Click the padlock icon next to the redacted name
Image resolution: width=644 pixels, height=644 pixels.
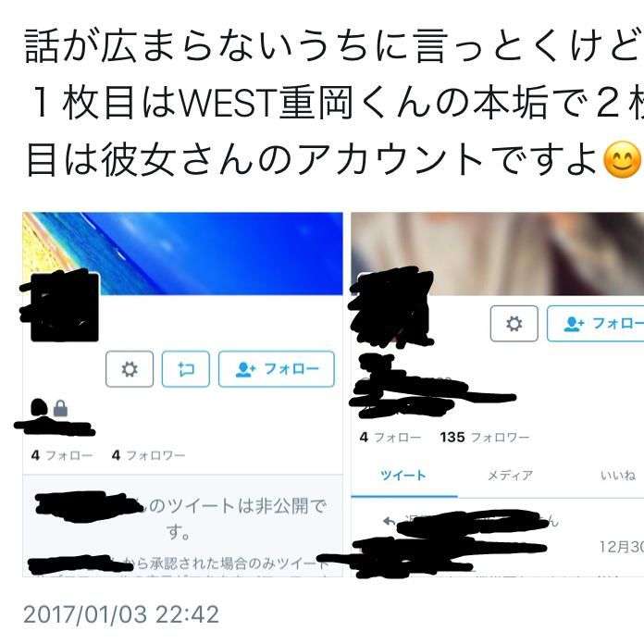(60, 408)
